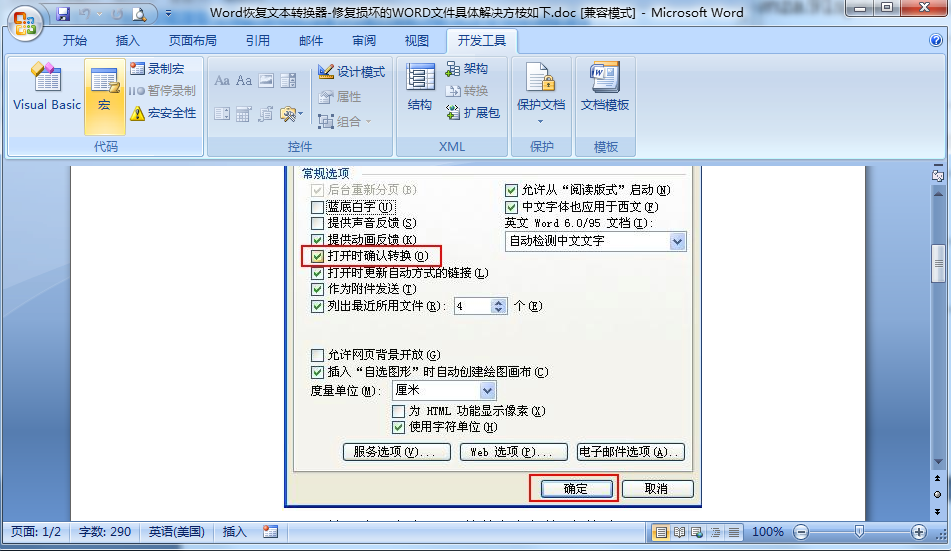Click the recent files number field

coord(473,306)
